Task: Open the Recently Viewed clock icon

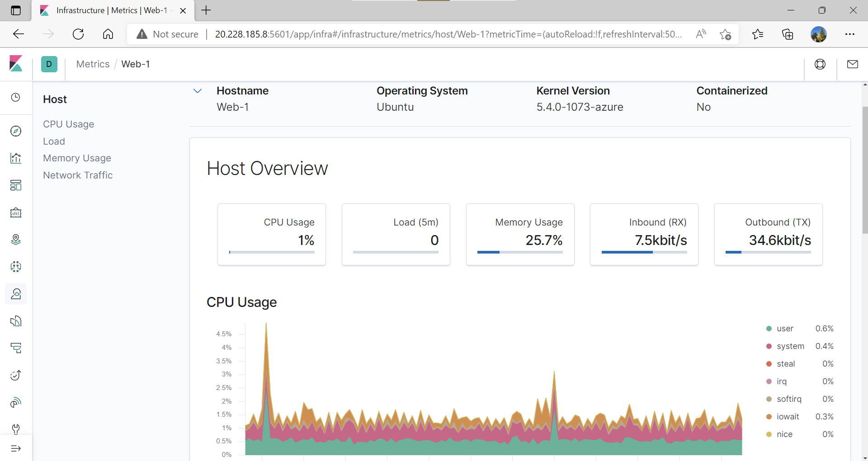Action: (x=16, y=97)
